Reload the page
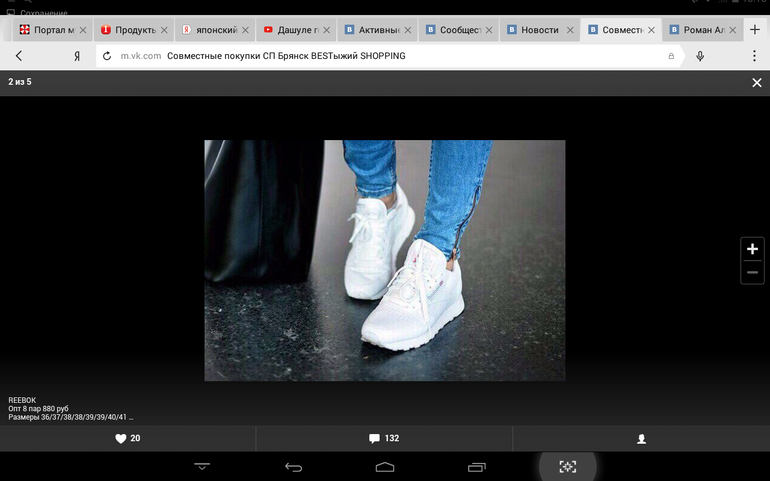 point(107,56)
